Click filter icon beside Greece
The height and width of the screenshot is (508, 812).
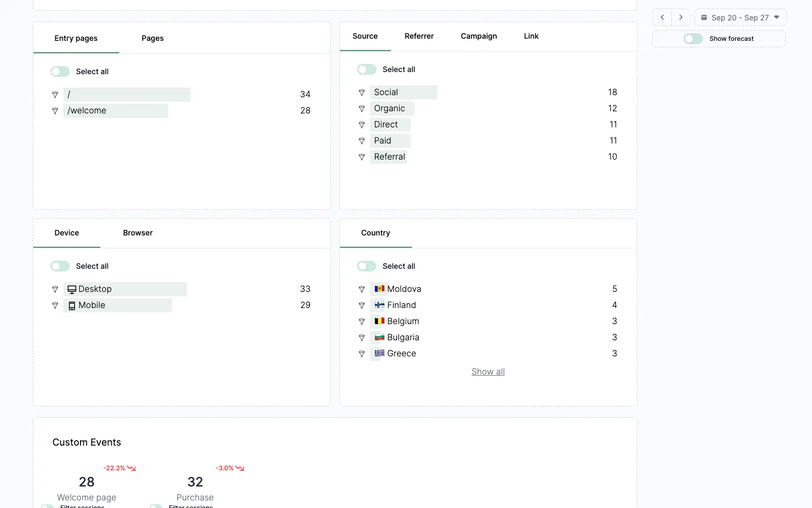361,354
